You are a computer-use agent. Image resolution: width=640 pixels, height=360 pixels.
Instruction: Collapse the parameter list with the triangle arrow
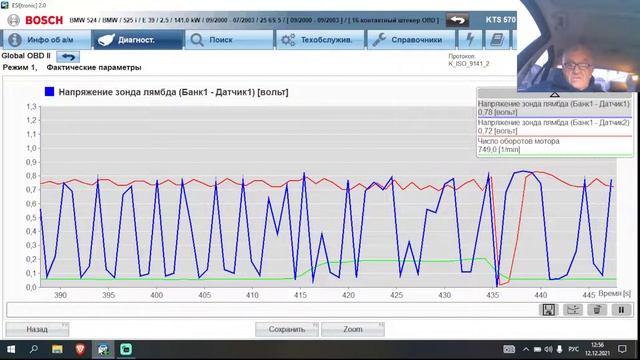555,94
